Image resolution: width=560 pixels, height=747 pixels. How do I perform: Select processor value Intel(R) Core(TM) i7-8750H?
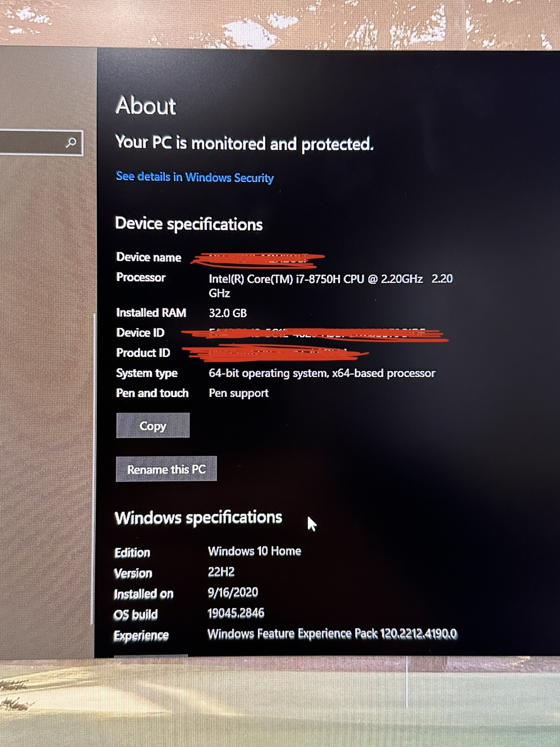330,285
